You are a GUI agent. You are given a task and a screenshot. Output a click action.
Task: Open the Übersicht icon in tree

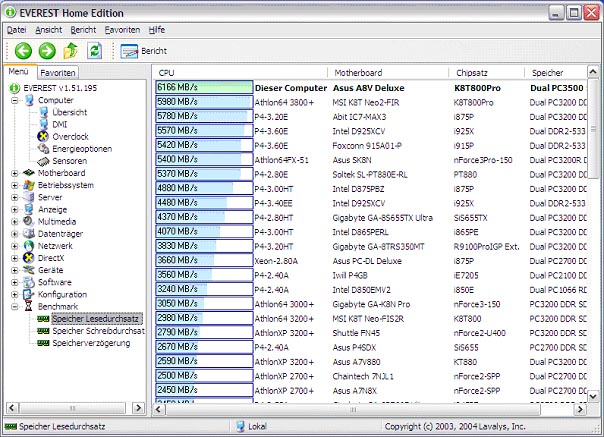coord(44,113)
